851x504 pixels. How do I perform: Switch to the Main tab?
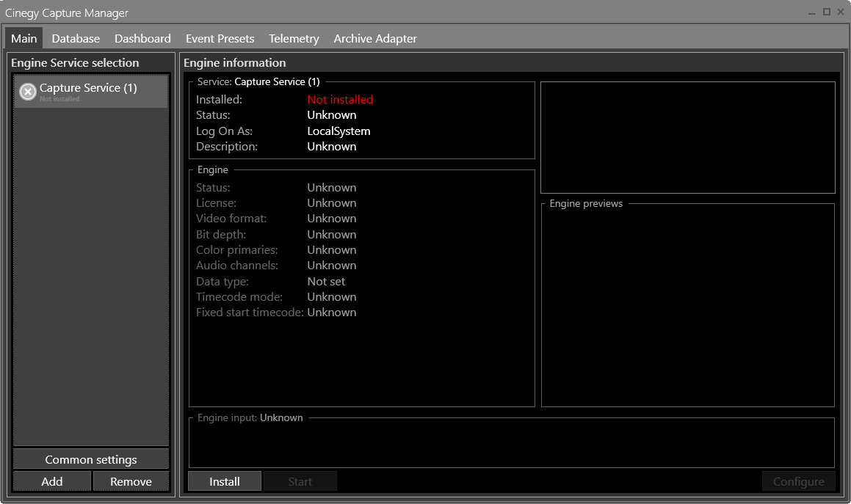pos(24,39)
